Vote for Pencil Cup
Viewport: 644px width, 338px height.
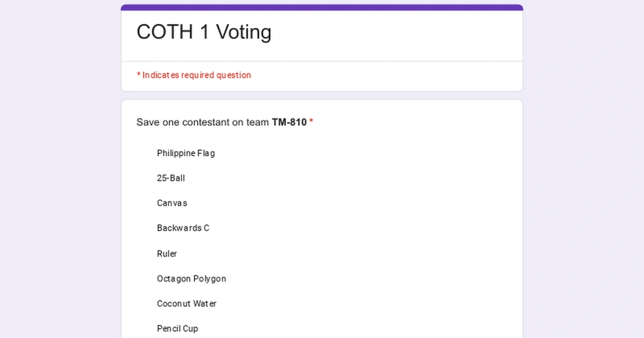(177, 328)
